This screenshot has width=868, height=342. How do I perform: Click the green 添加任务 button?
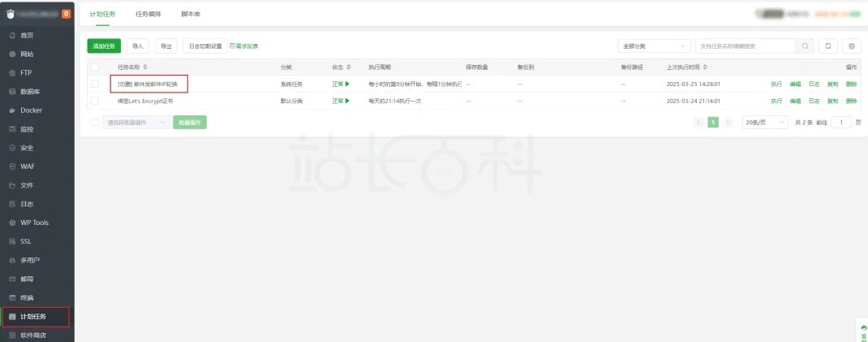104,46
